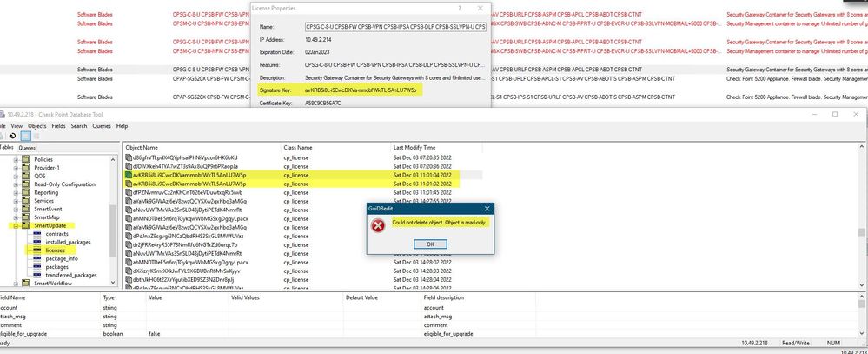The height and width of the screenshot is (354, 868).
Task: Expand the QOS tree node
Action: [16, 177]
